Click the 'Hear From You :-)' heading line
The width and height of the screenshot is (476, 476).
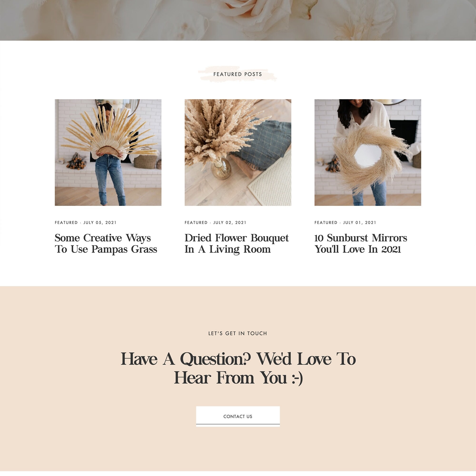[238, 378]
